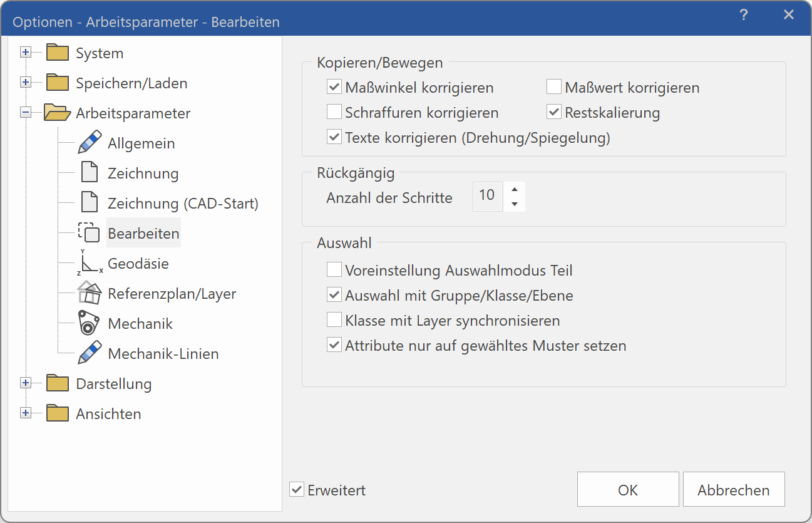Disable Restskalierung

553,111
